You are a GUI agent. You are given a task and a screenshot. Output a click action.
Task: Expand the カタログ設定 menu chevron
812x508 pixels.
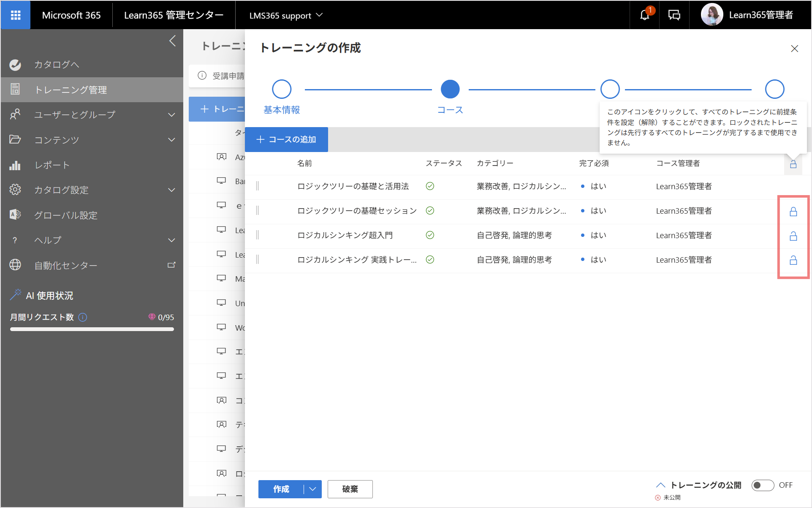171,190
